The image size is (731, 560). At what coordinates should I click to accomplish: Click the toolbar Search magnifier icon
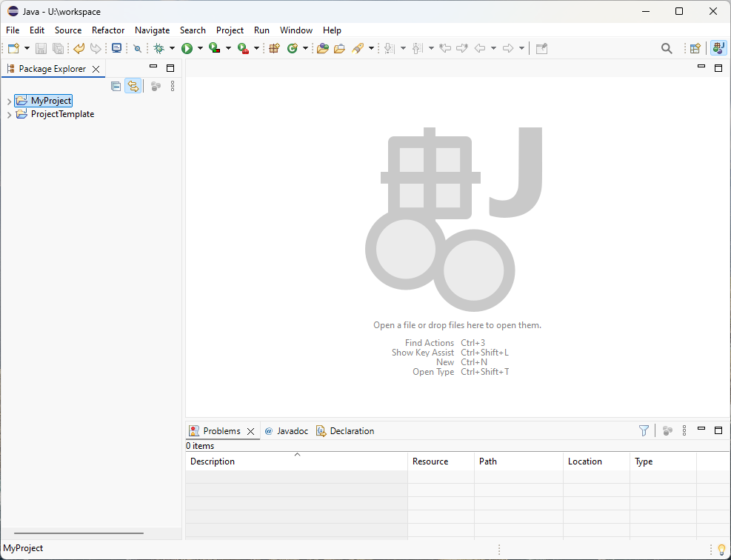pos(667,48)
